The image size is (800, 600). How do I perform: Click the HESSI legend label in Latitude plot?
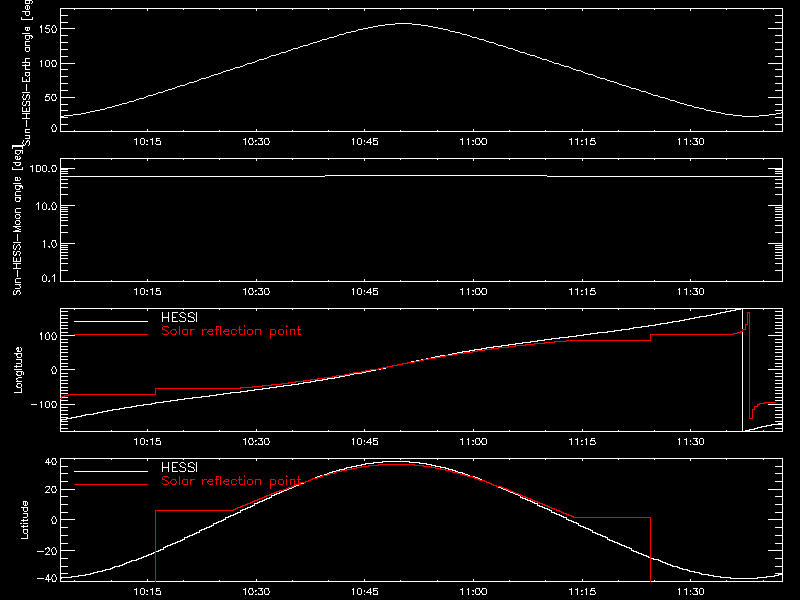[179, 467]
